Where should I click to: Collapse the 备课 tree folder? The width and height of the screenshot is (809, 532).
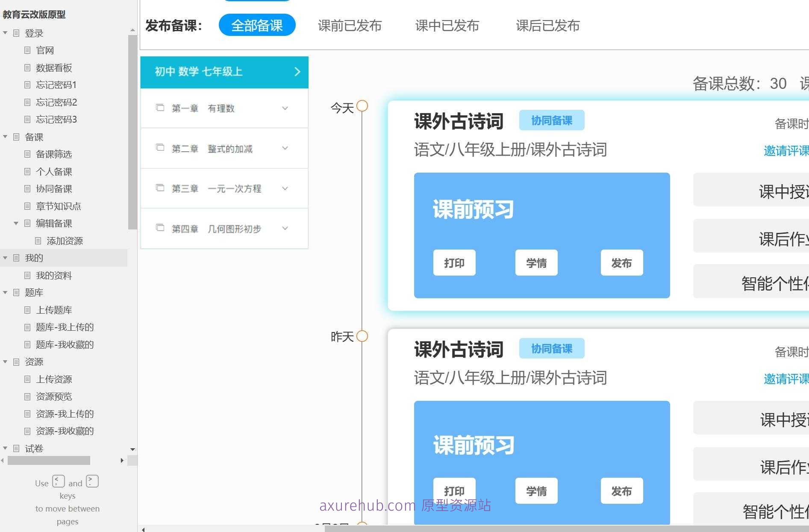5,137
